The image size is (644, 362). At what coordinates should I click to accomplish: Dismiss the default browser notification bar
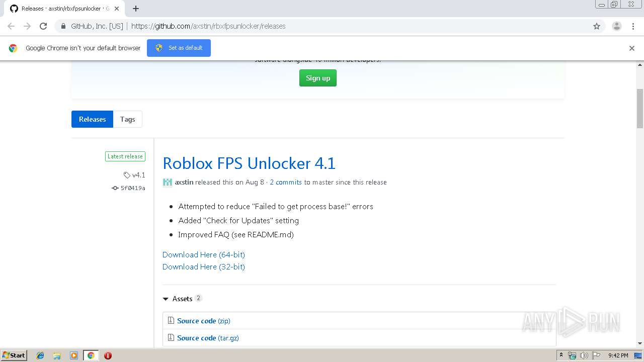(632, 48)
